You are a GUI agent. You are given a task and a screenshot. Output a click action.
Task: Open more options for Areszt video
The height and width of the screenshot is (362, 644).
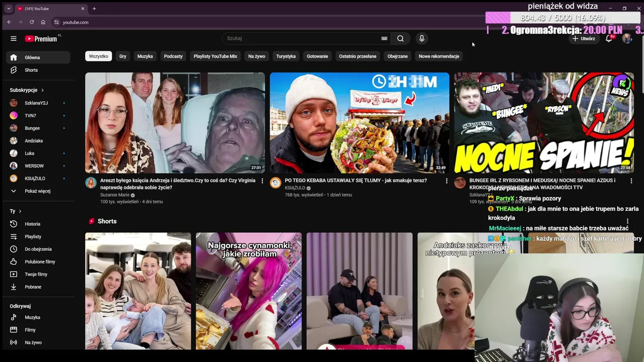click(x=262, y=181)
